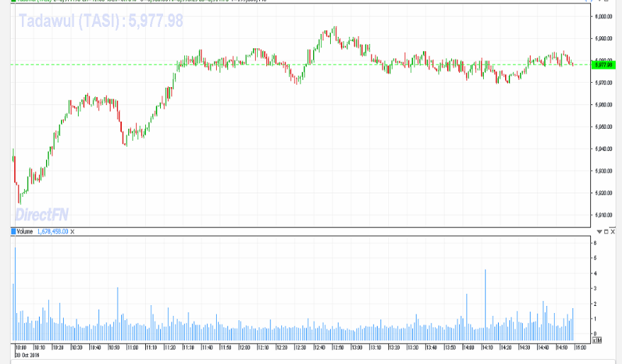This screenshot has height=364, width=622.
Task: Click the 12:30 time axis label
Action: coord(300,348)
